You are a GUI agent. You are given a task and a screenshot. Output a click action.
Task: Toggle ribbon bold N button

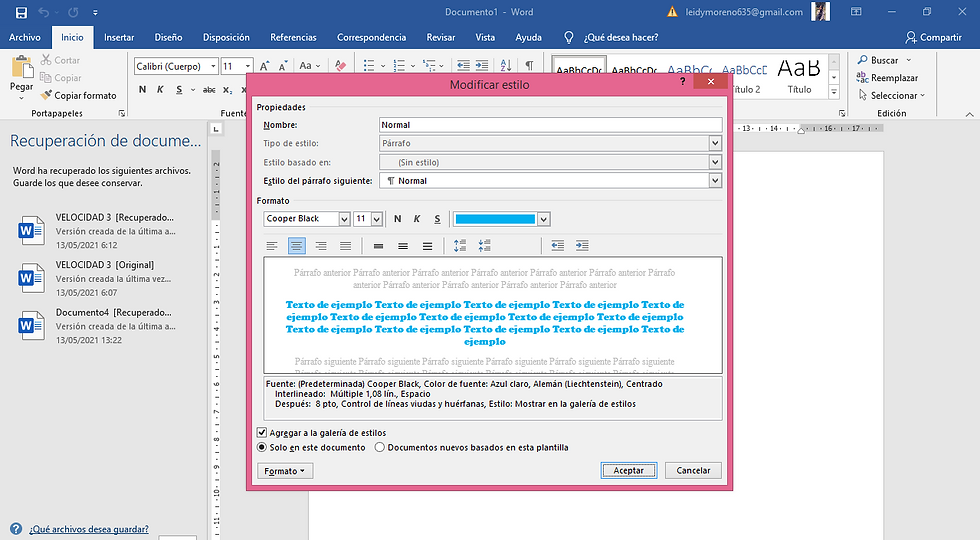point(142,90)
